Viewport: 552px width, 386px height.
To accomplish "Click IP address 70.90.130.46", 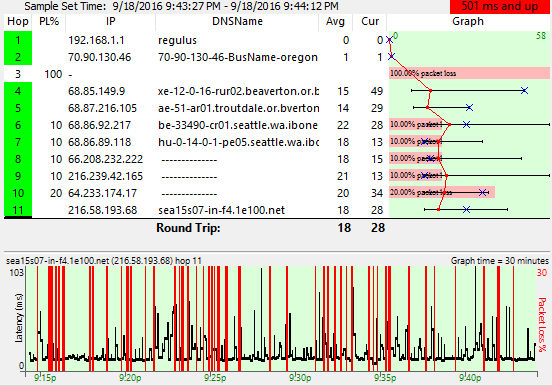I will (100, 57).
